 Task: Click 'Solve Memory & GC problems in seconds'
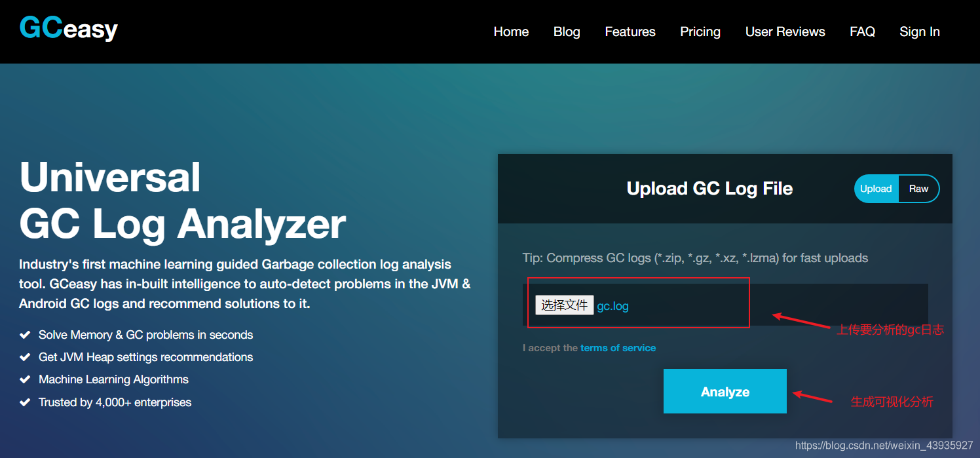[145, 335]
